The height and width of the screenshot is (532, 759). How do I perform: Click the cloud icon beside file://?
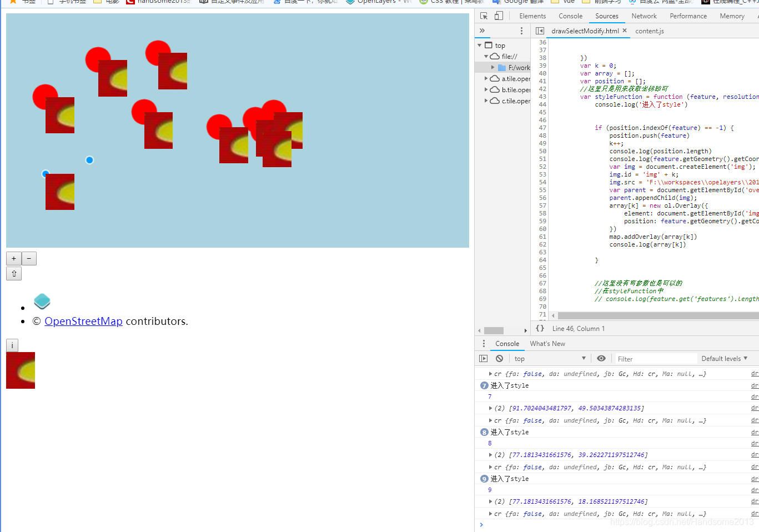494,57
